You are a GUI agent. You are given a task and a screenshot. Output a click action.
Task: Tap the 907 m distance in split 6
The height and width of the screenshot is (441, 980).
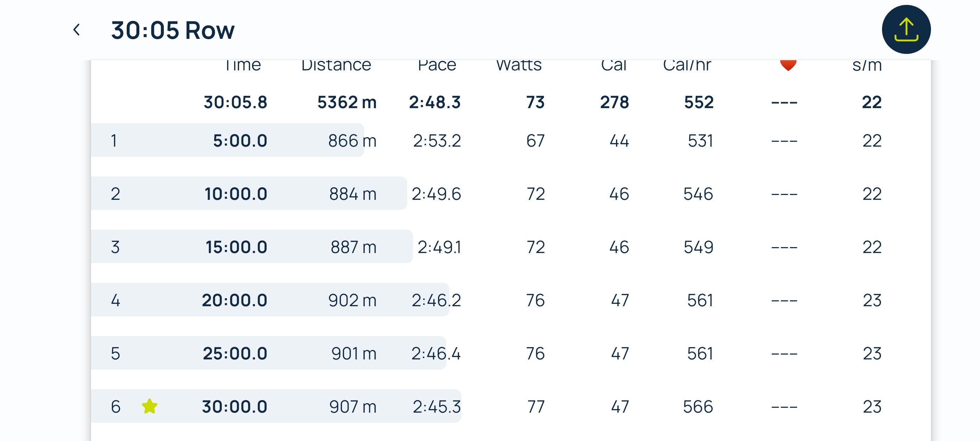point(353,406)
